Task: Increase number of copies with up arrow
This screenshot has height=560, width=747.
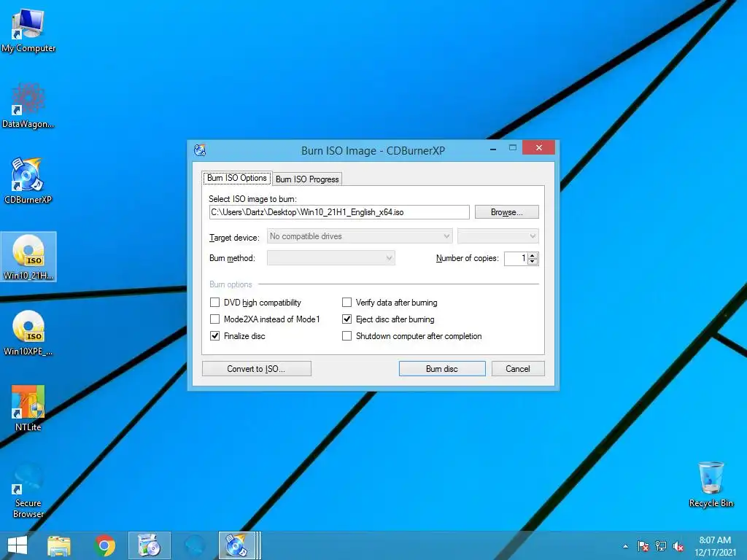Action: point(533,255)
